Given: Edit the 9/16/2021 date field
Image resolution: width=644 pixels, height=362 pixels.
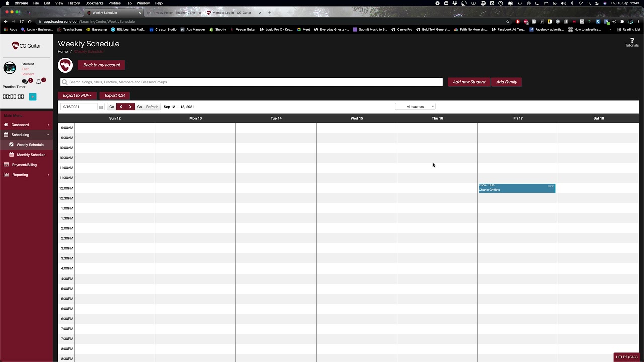Looking at the screenshot, I should click(x=78, y=107).
